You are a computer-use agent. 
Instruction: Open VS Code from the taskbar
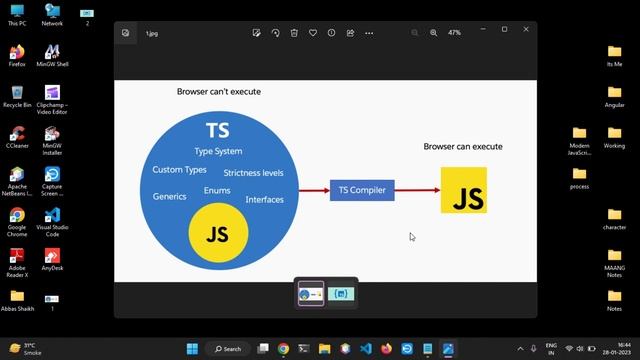[x=366, y=349]
